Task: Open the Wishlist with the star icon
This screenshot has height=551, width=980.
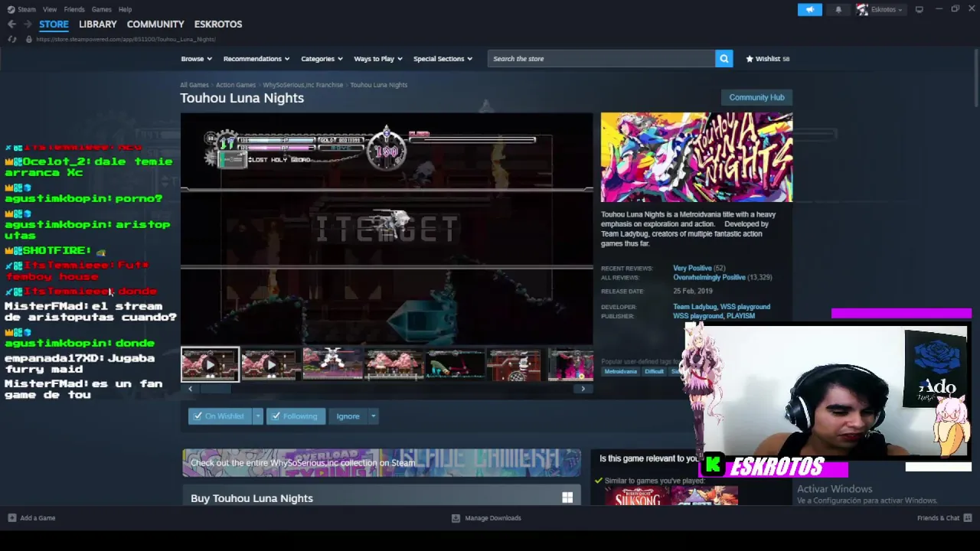Action: coord(767,59)
